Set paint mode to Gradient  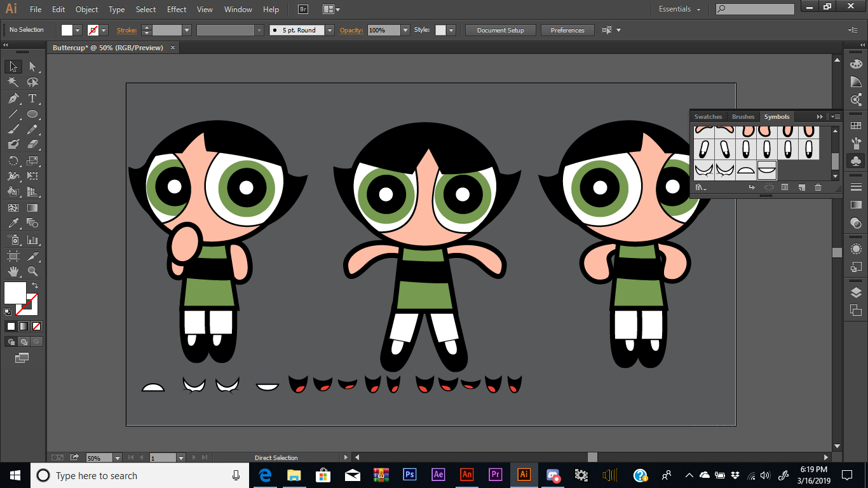(x=24, y=326)
